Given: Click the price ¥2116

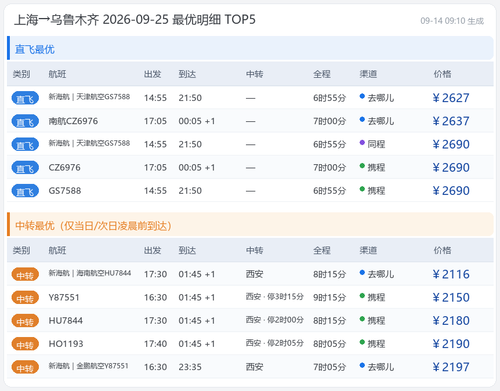Looking at the screenshot, I should coord(451,274).
